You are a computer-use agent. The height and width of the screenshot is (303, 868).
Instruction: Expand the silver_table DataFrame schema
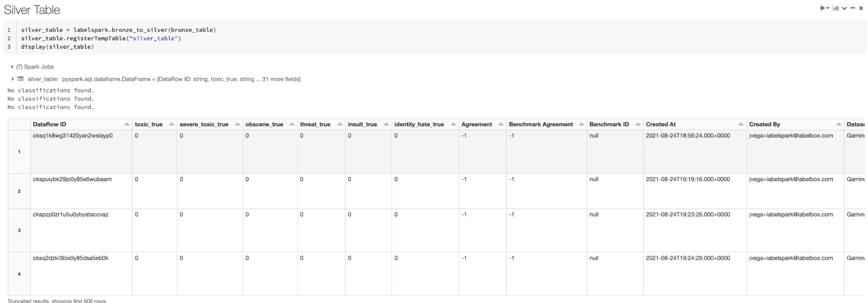click(12, 79)
